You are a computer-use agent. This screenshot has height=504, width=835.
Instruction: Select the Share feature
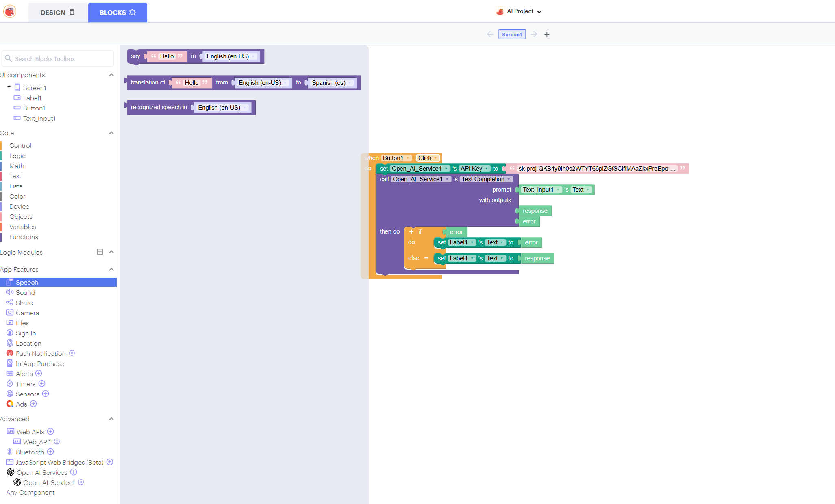pyautogui.click(x=24, y=303)
